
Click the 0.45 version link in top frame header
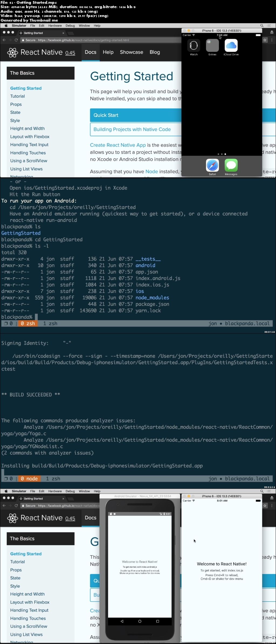[70, 53]
